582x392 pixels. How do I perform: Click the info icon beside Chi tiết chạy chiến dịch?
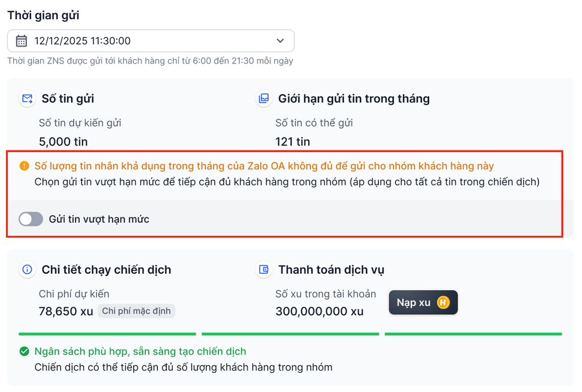coord(27,270)
